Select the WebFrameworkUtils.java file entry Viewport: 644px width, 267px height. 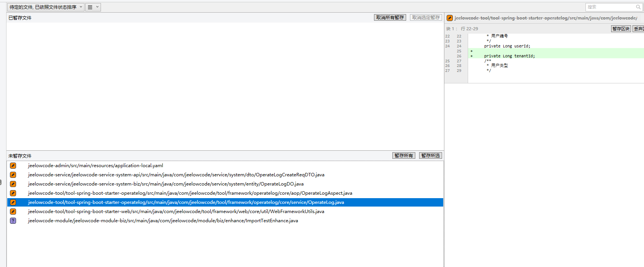tap(176, 212)
